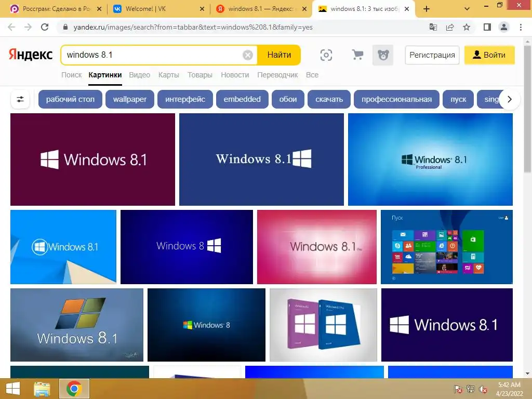Click the scrollbar down arrow
532x399 pixels.
[x=527, y=374]
